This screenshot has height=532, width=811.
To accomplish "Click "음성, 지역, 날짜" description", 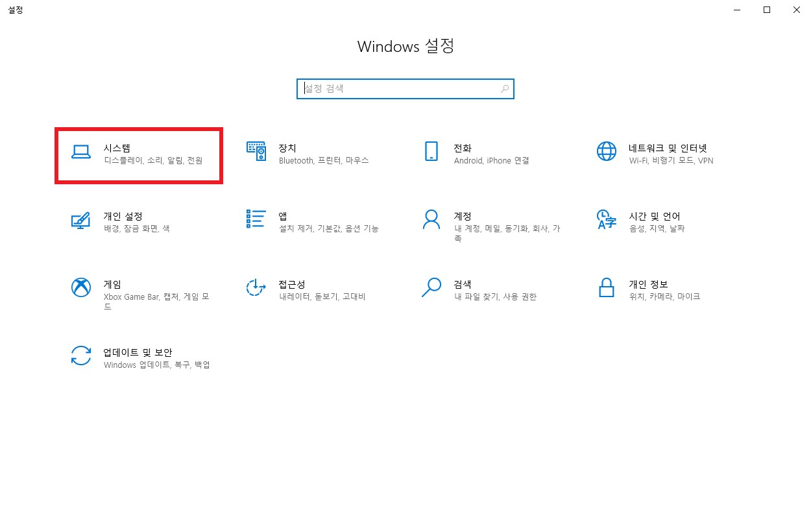I will (657, 228).
